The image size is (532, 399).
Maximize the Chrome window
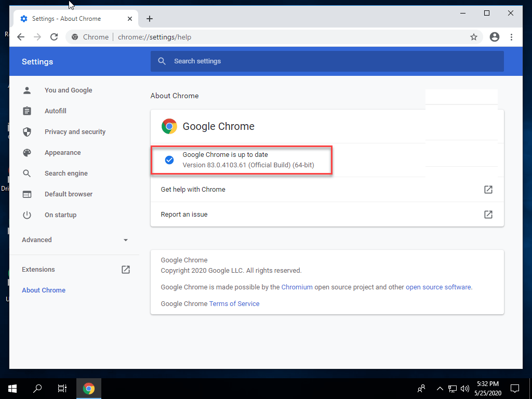coord(486,13)
